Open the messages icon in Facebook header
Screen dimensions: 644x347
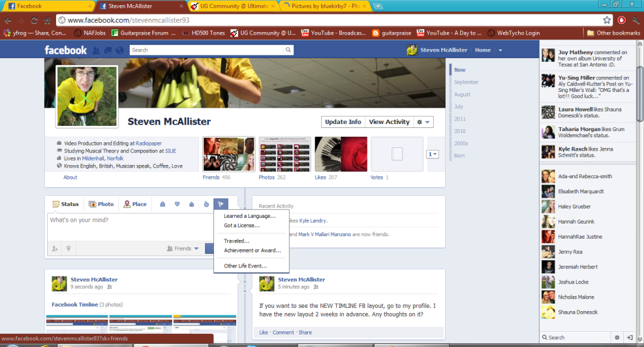108,50
